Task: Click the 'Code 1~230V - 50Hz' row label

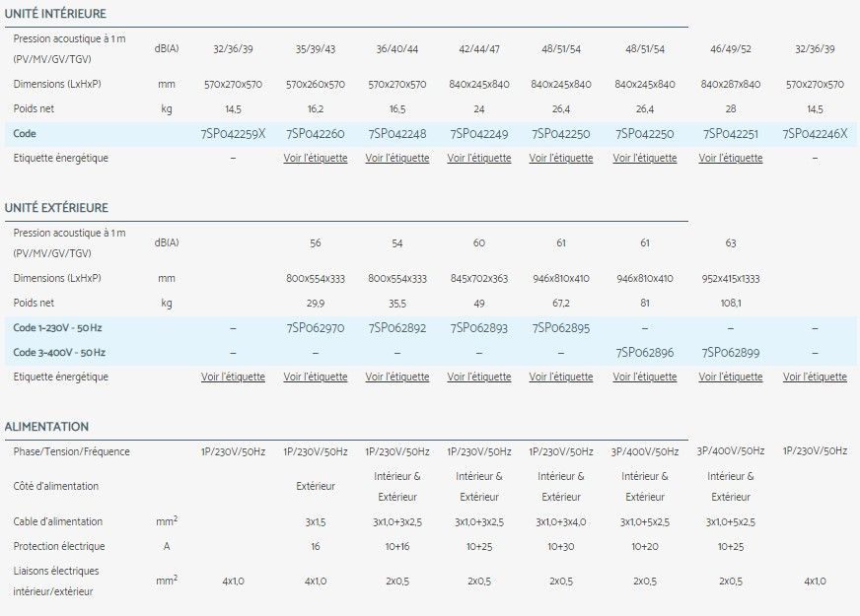Action: point(59,328)
